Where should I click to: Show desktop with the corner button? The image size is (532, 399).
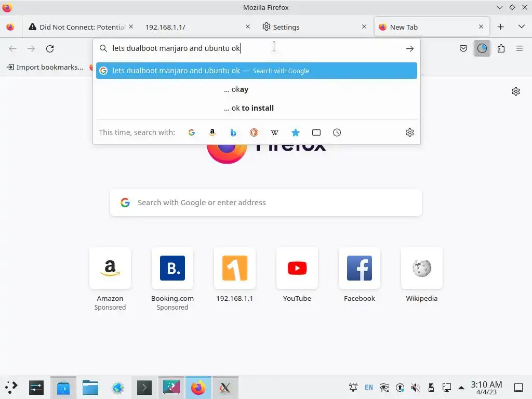pos(518,388)
